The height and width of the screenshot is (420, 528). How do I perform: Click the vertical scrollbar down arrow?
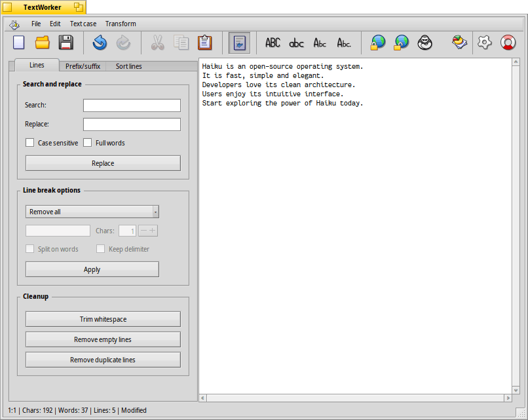[516, 390]
